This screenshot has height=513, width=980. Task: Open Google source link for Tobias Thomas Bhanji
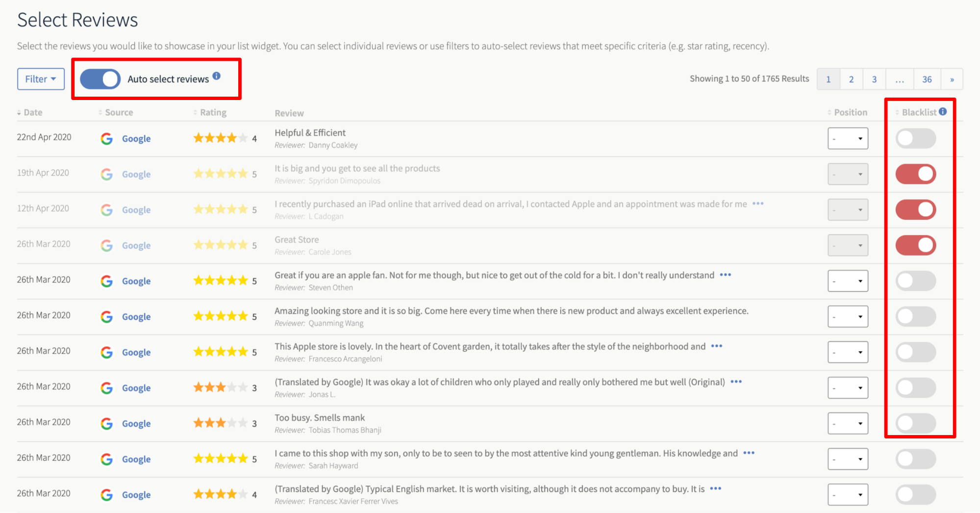(136, 424)
